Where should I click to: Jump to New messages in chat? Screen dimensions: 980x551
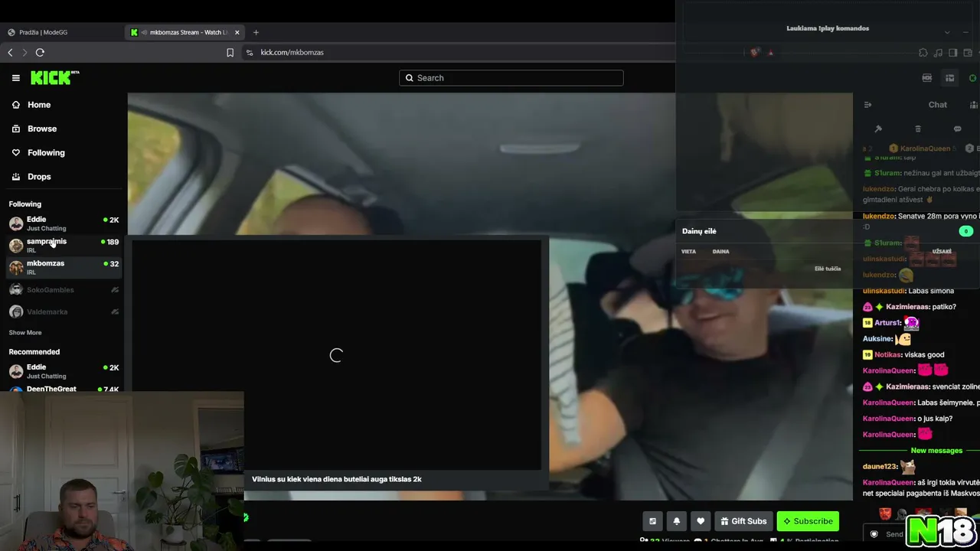tap(936, 451)
